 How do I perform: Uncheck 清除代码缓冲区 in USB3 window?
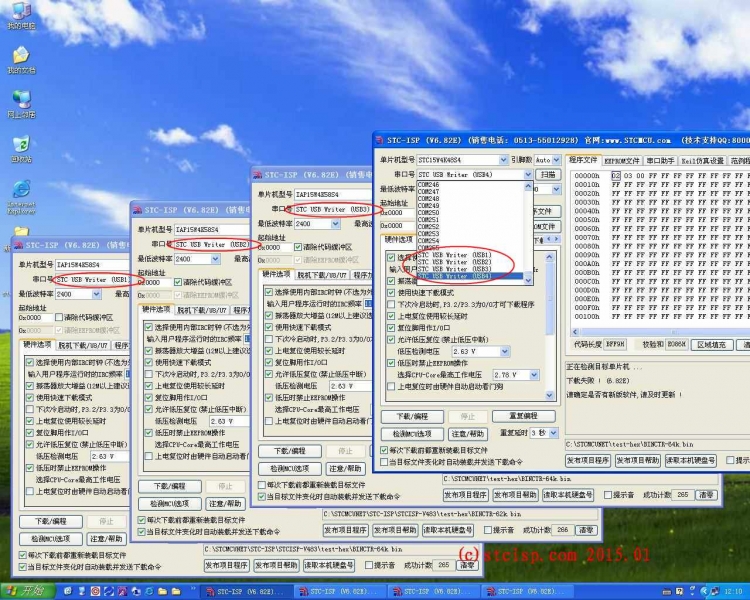(298, 247)
